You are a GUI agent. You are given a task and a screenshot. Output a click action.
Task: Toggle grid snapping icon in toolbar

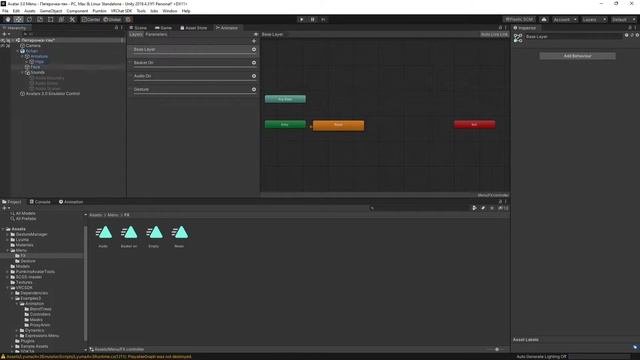coord(128,19)
